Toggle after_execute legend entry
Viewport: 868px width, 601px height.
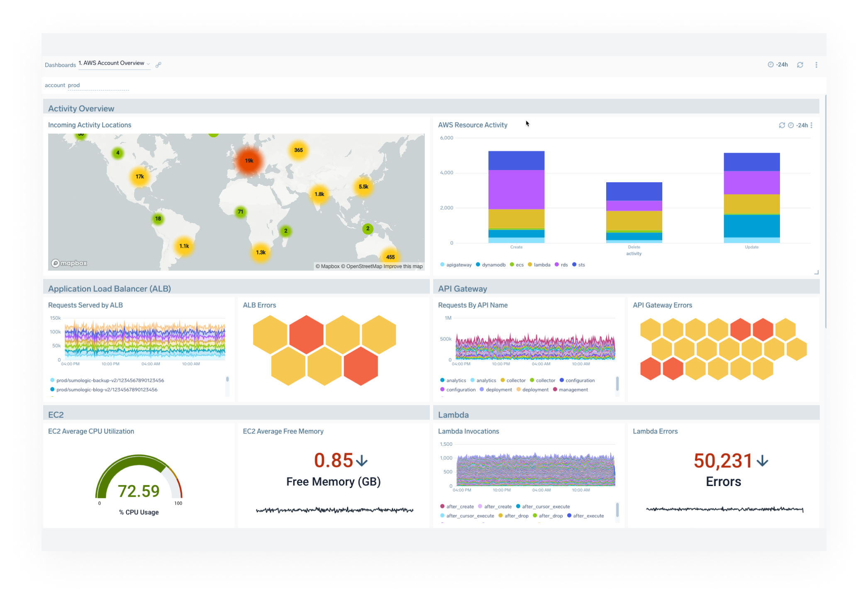(x=586, y=516)
